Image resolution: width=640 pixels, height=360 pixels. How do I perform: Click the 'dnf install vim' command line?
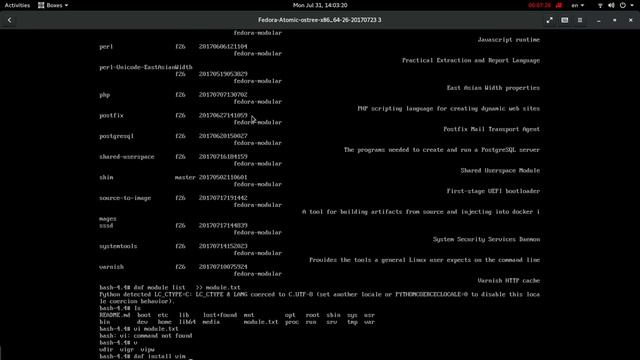click(x=142, y=356)
